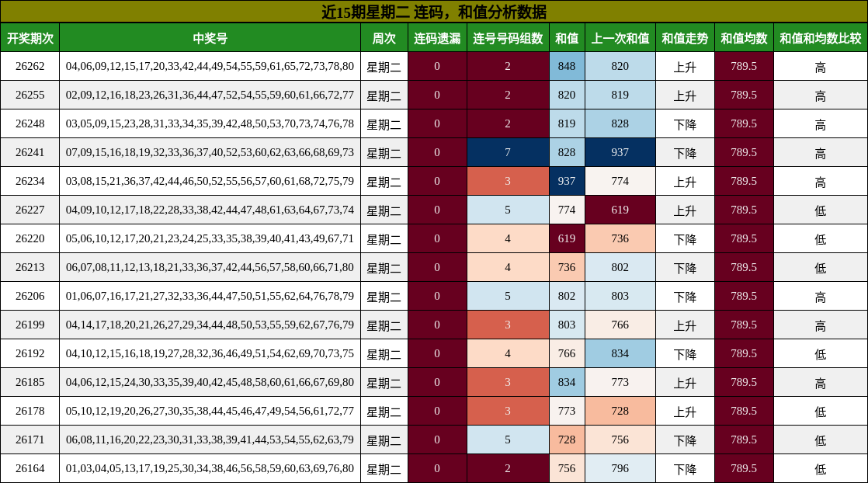Click 和值走势 上升 in row 26262

click(685, 67)
